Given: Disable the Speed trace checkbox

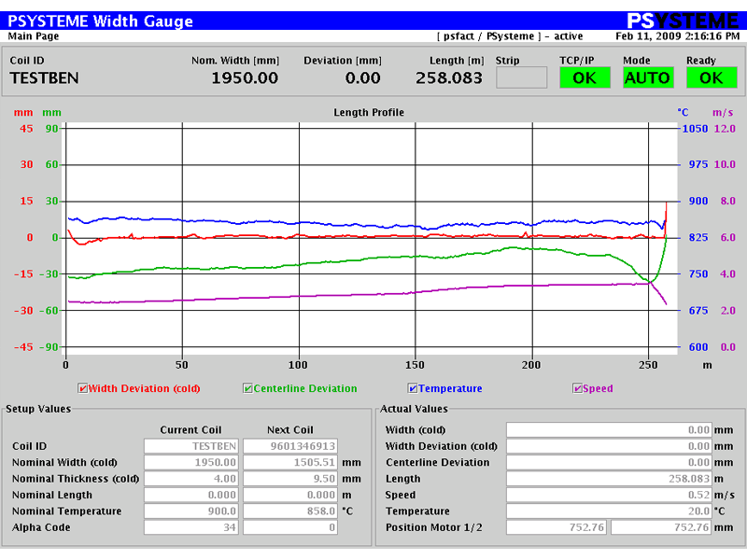Looking at the screenshot, I should click(577, 388).
